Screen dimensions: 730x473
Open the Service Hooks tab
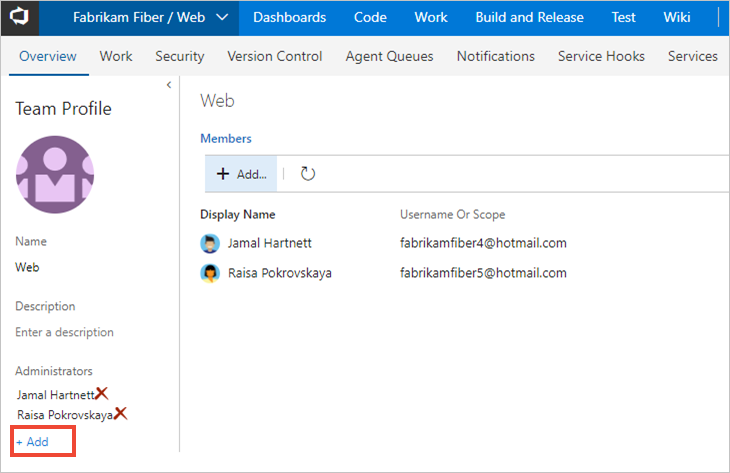(x=601, y=56)
